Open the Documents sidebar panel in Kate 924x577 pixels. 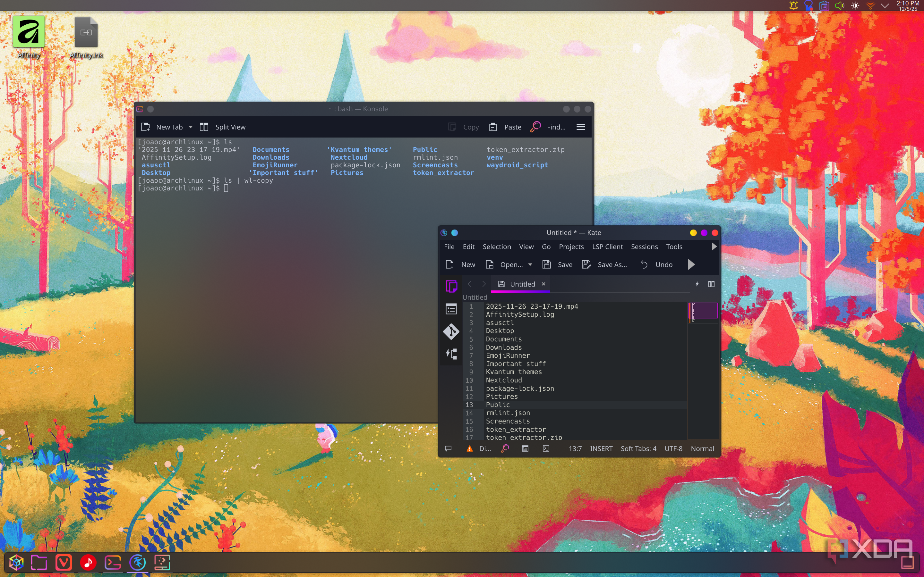coord(451,286)
